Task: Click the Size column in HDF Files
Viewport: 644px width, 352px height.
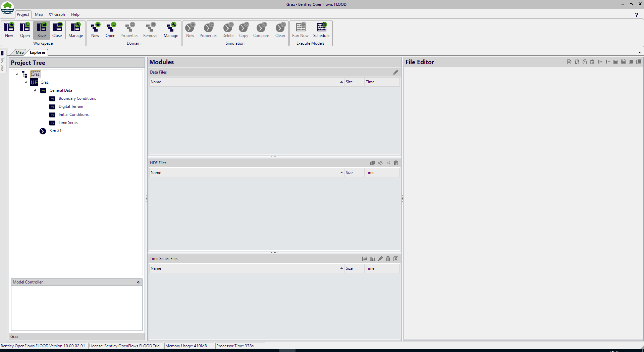Action: click(x=354, y=173)
